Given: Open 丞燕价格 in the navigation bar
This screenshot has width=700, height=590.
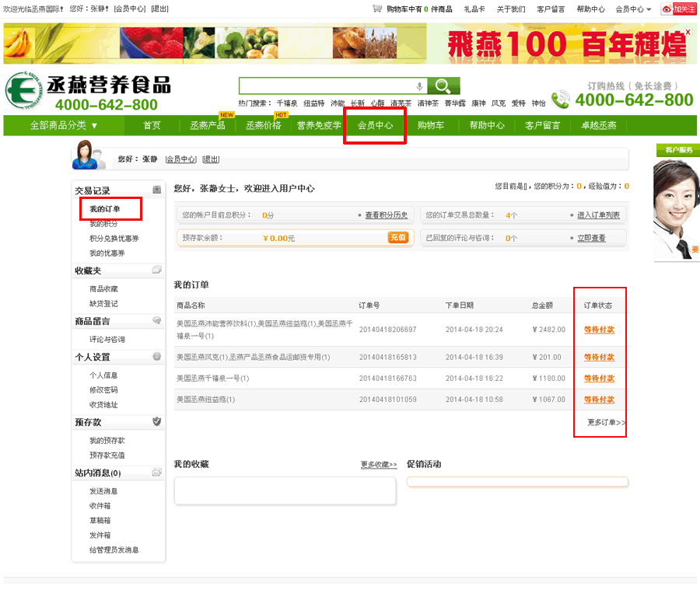Looking at the screenshot, I should click(x=264, y=125).
